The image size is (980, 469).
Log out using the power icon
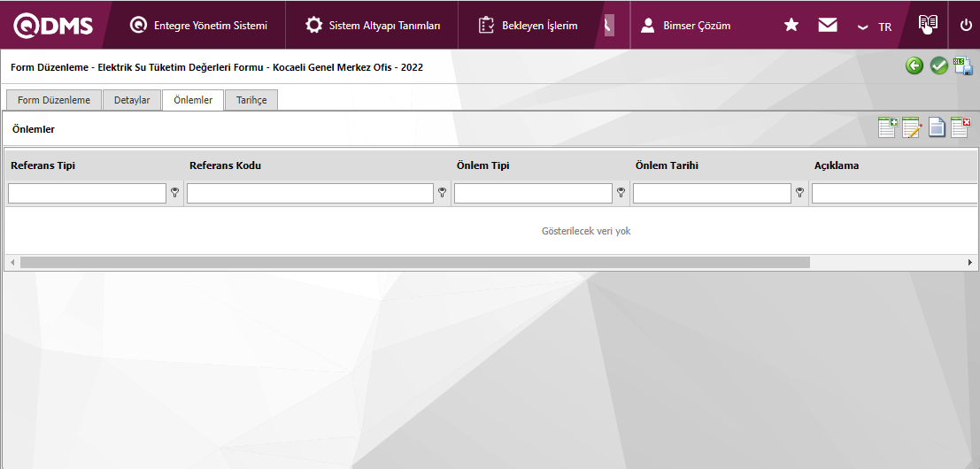point(966,26)
